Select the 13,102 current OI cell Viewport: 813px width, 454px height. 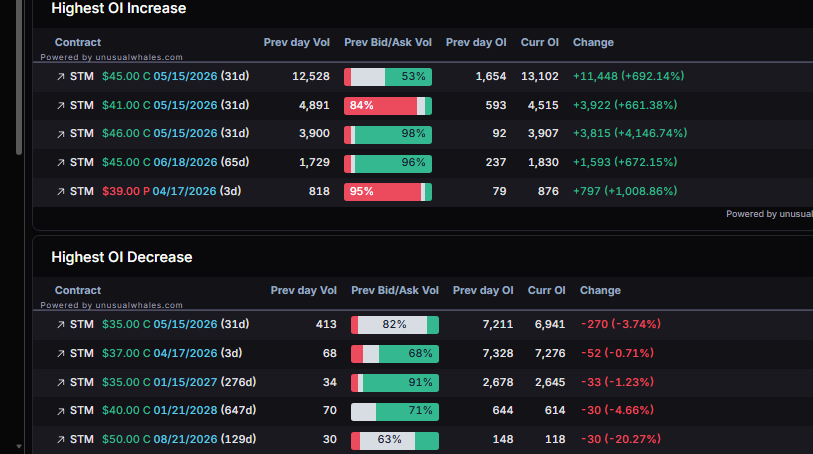click(540, 76)
